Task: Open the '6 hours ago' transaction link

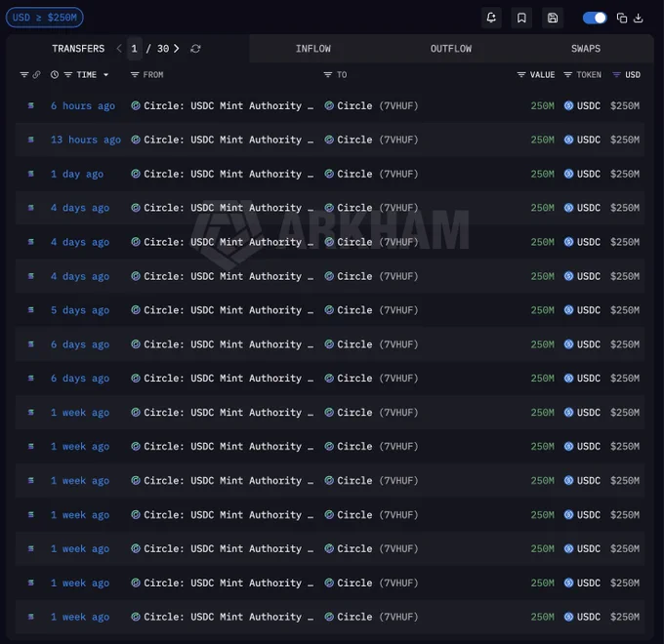Action: (83, 105)
